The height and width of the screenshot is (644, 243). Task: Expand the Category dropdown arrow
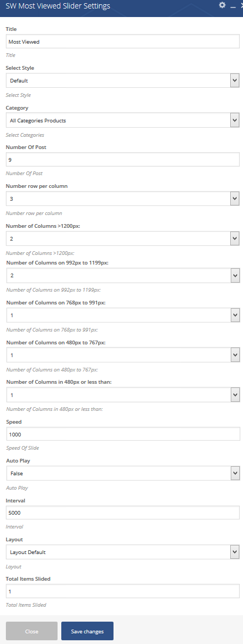pos(234,120)
